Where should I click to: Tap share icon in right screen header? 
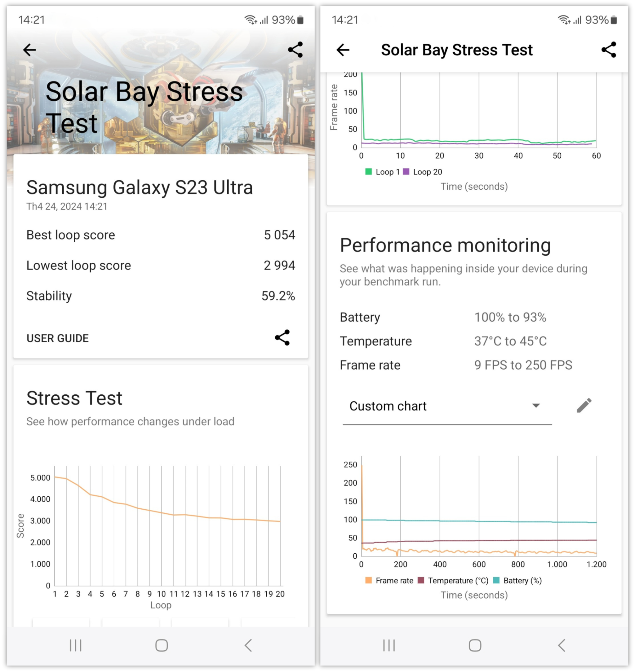(x=609, y=50)
